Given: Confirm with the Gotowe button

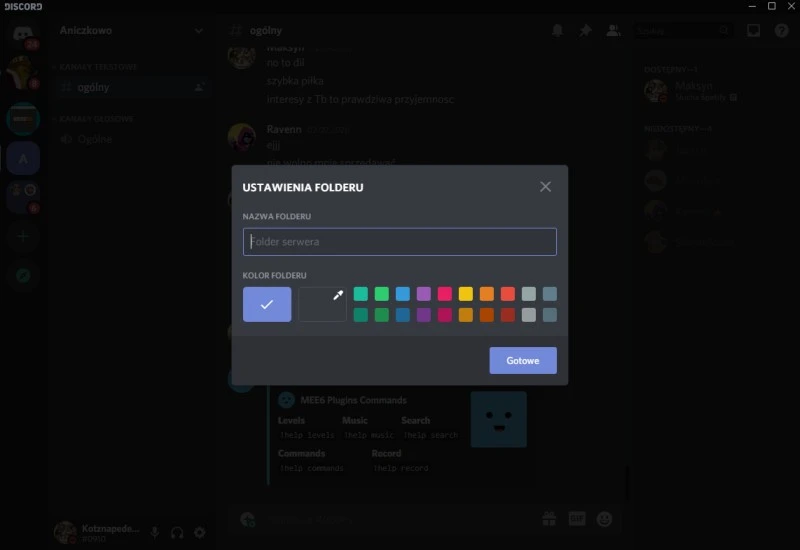Looking at the screenshot, I should coord(523,360).
